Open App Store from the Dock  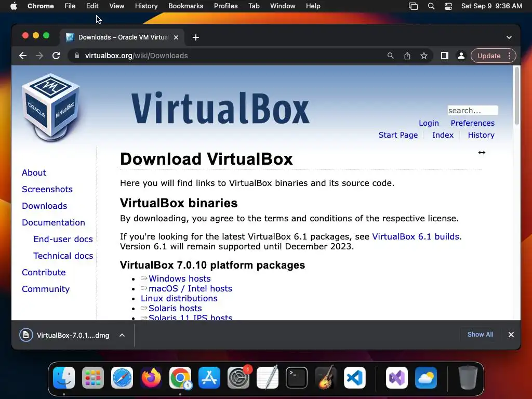pos(209,378)
